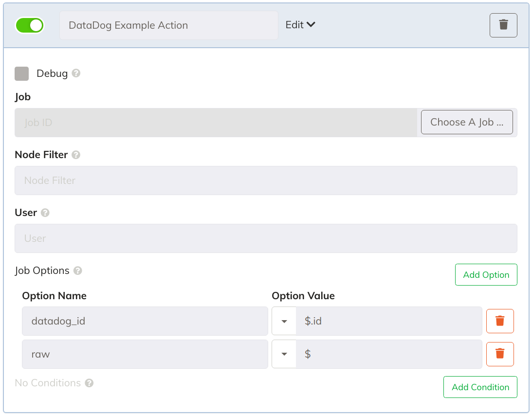Open the value type dropdown for raw
The height and width of the screenshot is (415, 532).
(x=284, y=354)
